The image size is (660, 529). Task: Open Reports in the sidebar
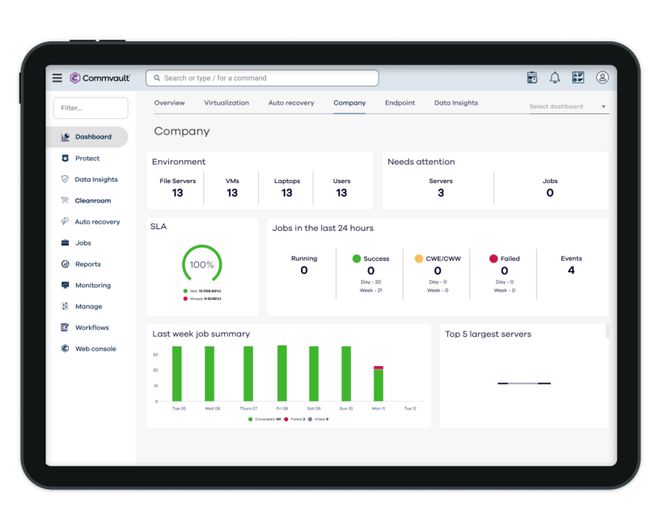(88, 264)
